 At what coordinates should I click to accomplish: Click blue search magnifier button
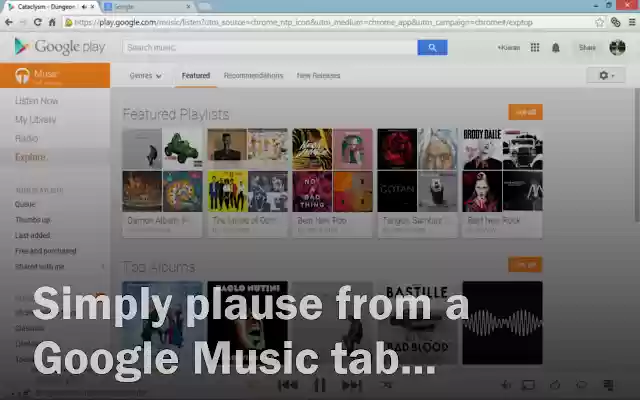click(432, 47)
